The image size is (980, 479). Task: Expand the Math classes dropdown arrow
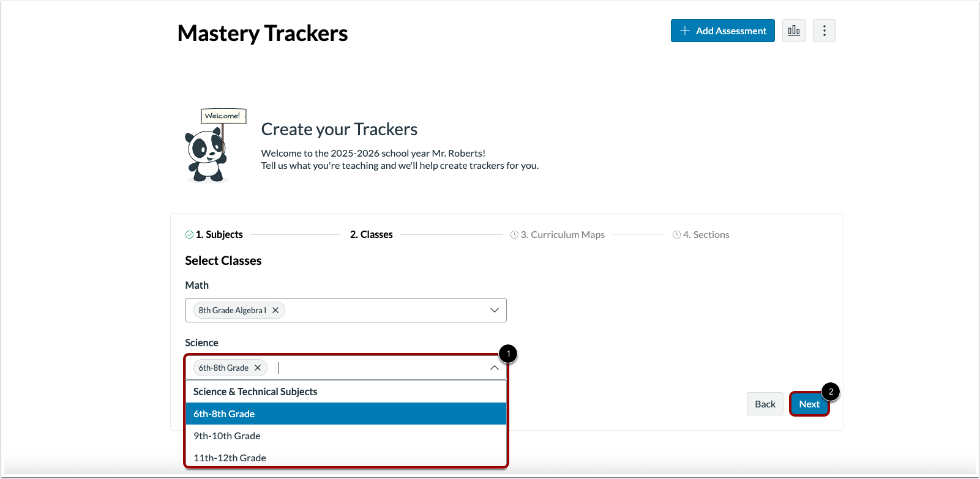495,310
